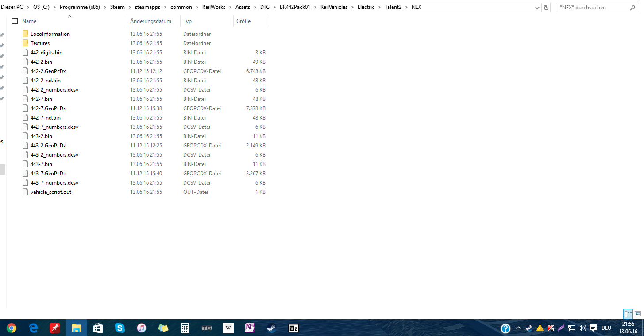Screen dimensions: 644x336
Task: Open the Action Center notifications icon
Action: coord(593,328)
